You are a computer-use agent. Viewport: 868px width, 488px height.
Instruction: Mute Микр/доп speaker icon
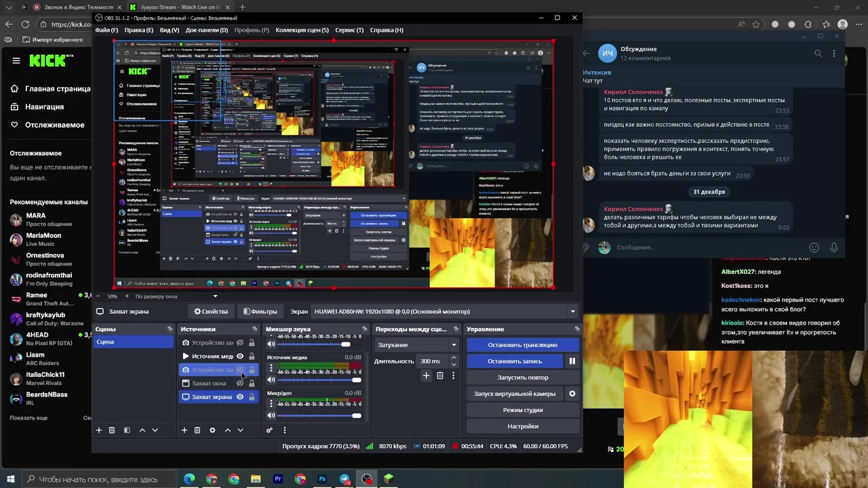point(271,415)
